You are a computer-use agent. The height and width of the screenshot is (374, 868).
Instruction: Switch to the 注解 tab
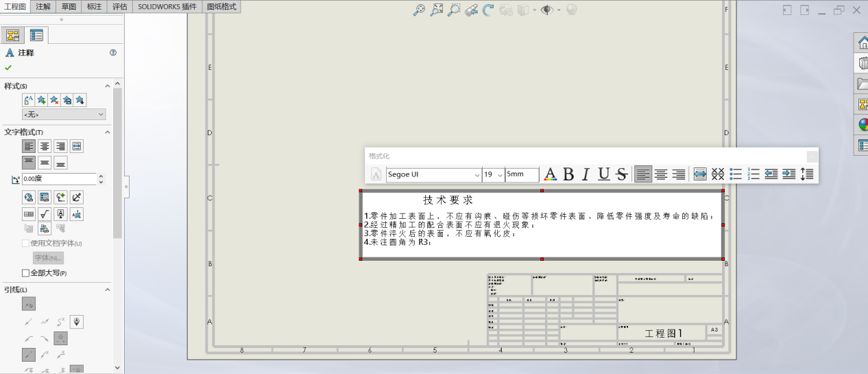[43, 6]
